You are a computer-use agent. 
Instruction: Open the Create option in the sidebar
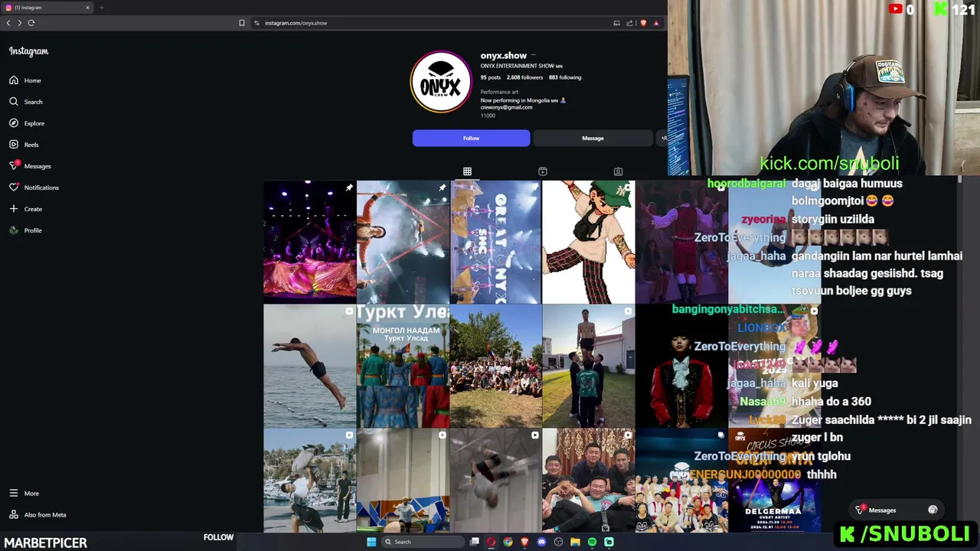pyautogui.click(x=25, y=209)
